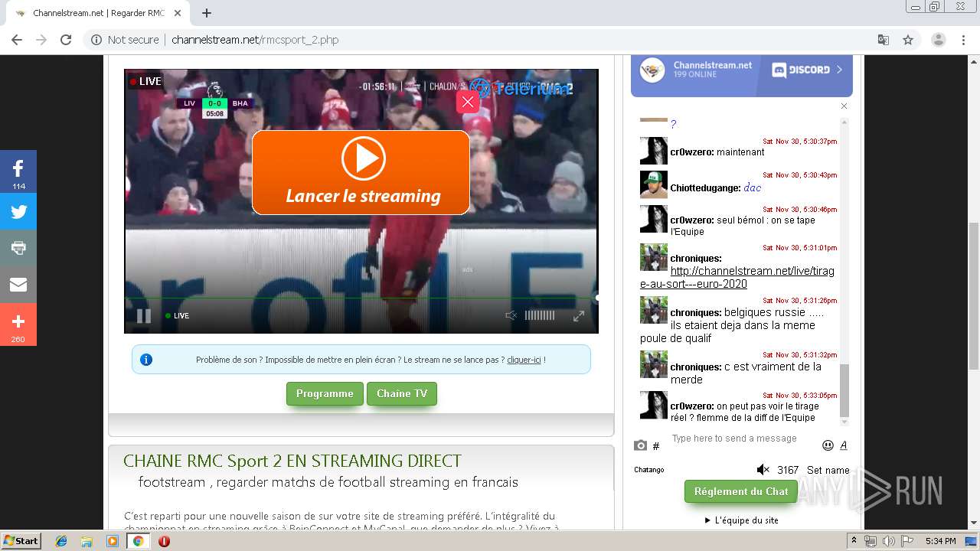This screenshot has width=980, height=551.
Task: Share the page on Facebook
Action: 18,171
